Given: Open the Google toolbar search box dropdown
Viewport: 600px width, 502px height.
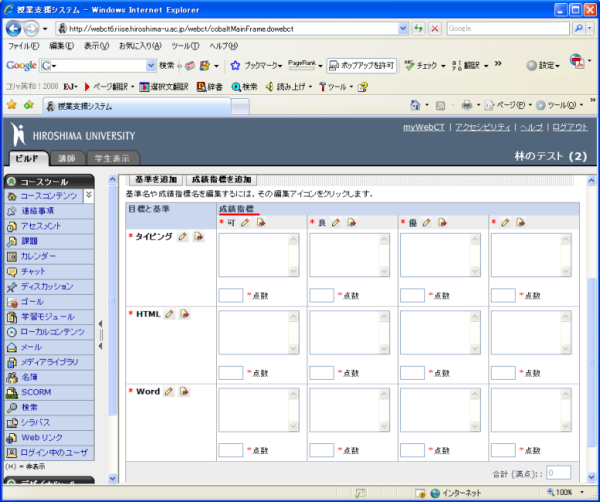Looking at the screenshot, I should coord(151,65).
